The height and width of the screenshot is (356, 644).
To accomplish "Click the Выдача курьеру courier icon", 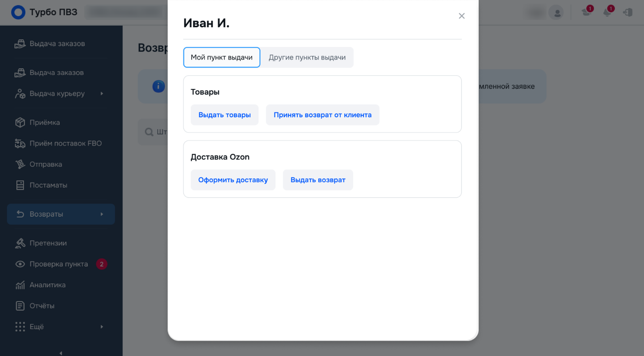I will tap(20, 93).
